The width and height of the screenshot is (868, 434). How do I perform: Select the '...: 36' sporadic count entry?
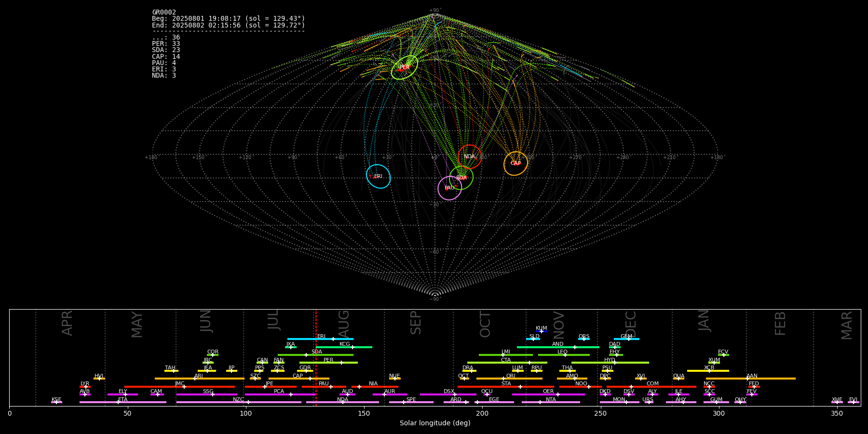[166, 38]
